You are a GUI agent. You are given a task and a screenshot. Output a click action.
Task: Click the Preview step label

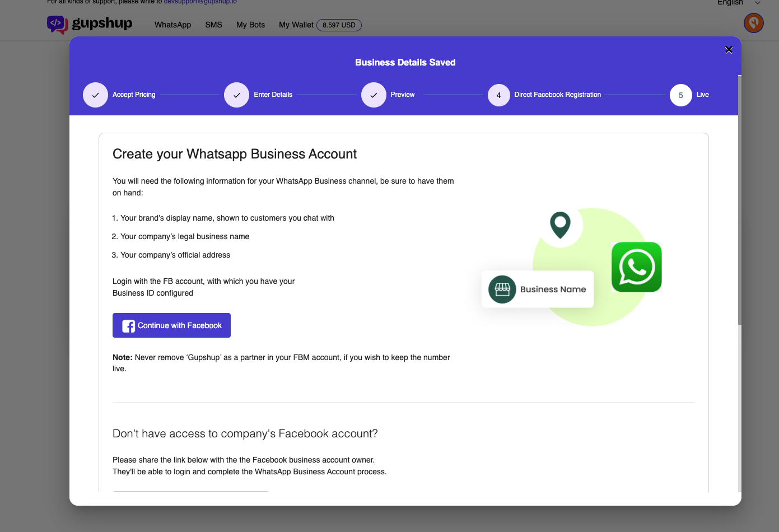[x=403, y=95]
